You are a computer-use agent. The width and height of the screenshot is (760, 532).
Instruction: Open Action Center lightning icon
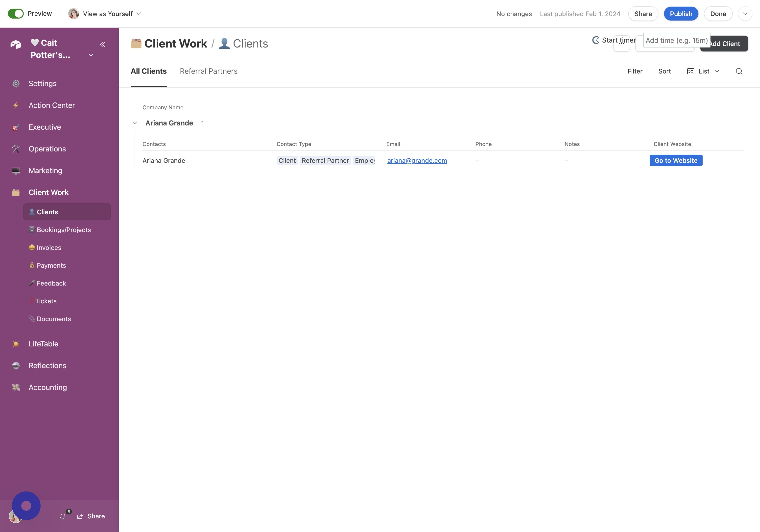pyautogui.click(x=16, y=105)
